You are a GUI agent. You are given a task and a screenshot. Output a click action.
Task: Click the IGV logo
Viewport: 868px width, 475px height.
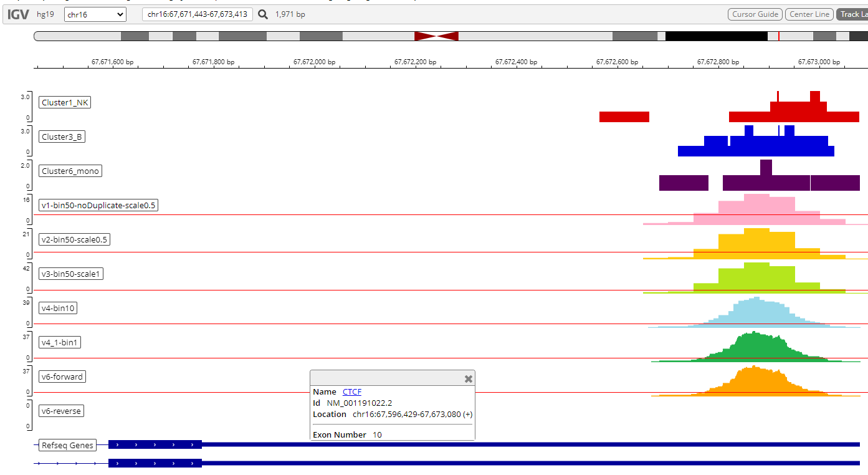[x=18, y=14]
